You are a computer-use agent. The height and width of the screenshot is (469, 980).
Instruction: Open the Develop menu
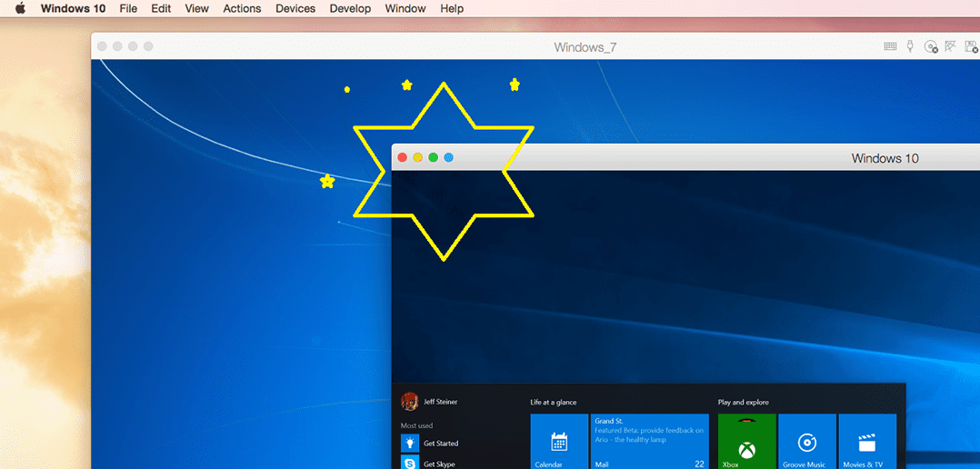coord(350,9)
